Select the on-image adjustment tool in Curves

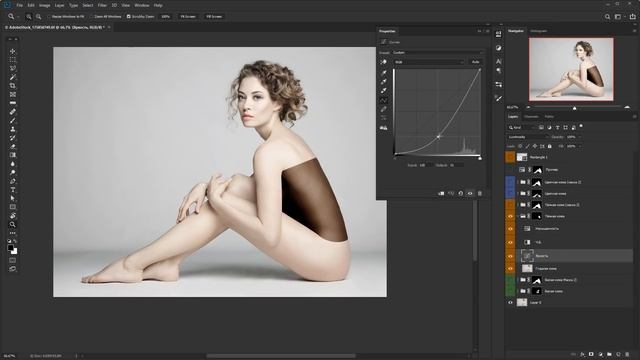pos(383,62)
